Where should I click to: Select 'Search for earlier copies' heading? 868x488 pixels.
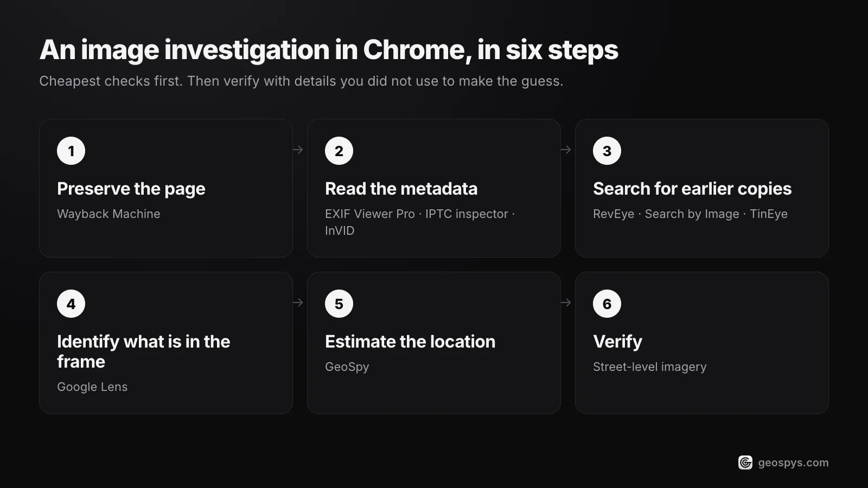click(x=692, y=189)
